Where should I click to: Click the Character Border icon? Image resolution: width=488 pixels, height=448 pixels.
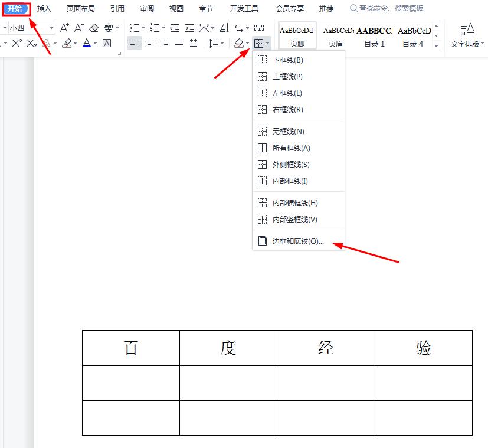tap(107, 42)
